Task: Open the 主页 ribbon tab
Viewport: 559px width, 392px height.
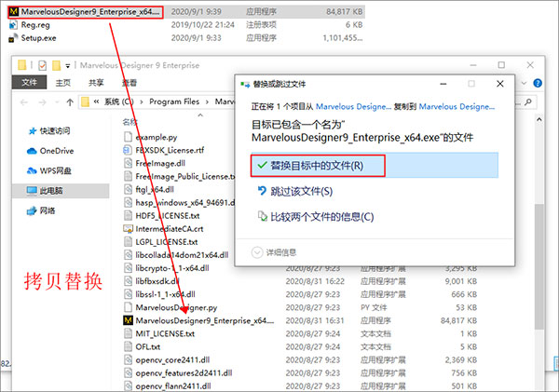Action: pos(63,83)
